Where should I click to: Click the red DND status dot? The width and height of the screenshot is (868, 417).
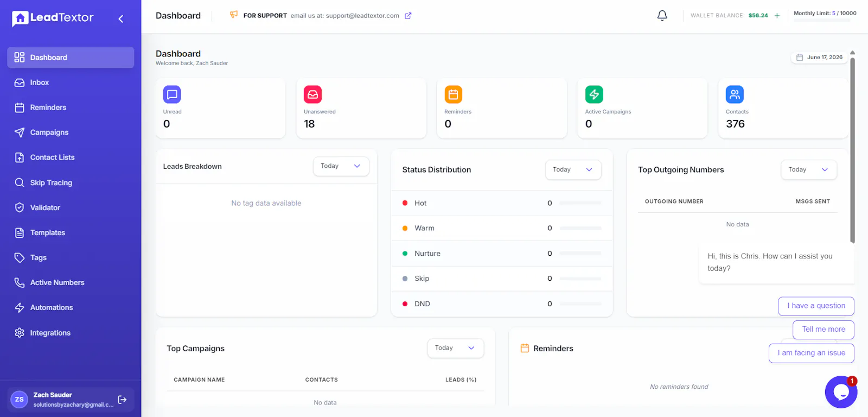coord(405,304)
